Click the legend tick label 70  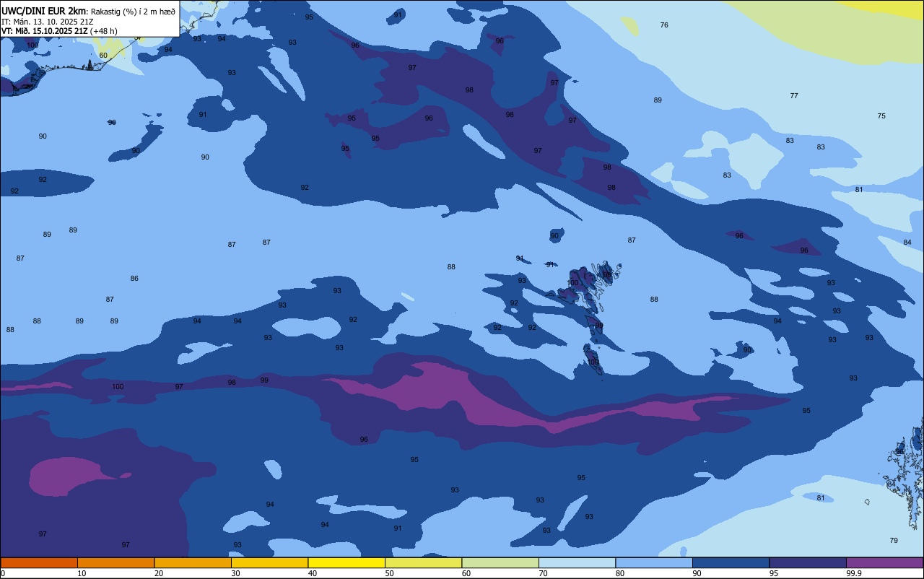coord(543,573)
